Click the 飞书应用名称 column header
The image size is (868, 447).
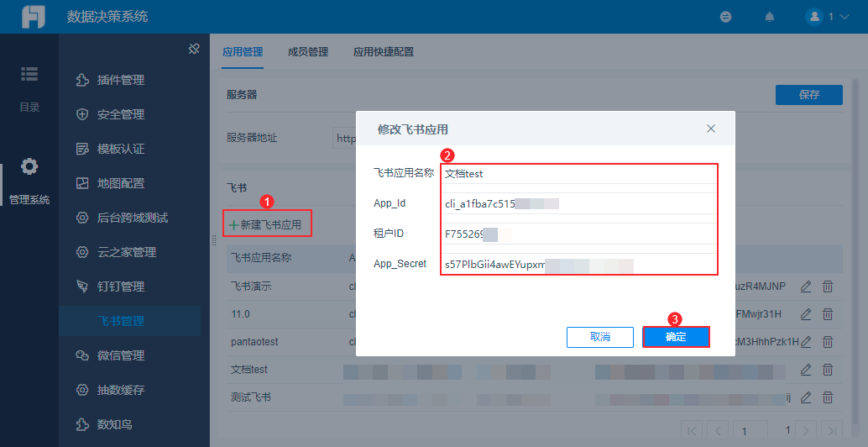click(x=261, y=258)
